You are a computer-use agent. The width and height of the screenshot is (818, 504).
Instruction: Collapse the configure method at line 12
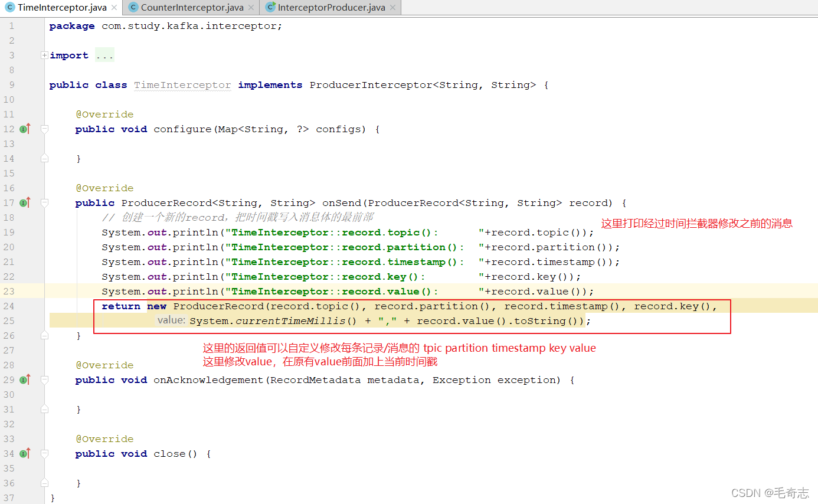44,129
